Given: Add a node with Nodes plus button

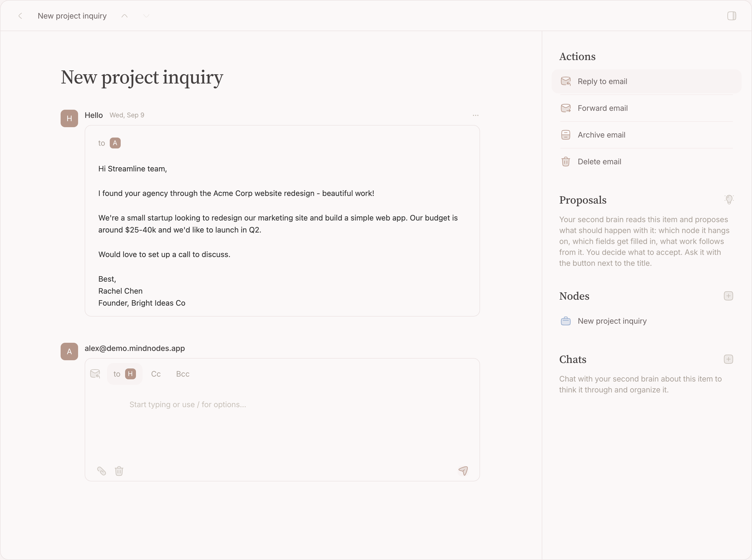Looking at the screenshot, I should click(x=728, y=296).
